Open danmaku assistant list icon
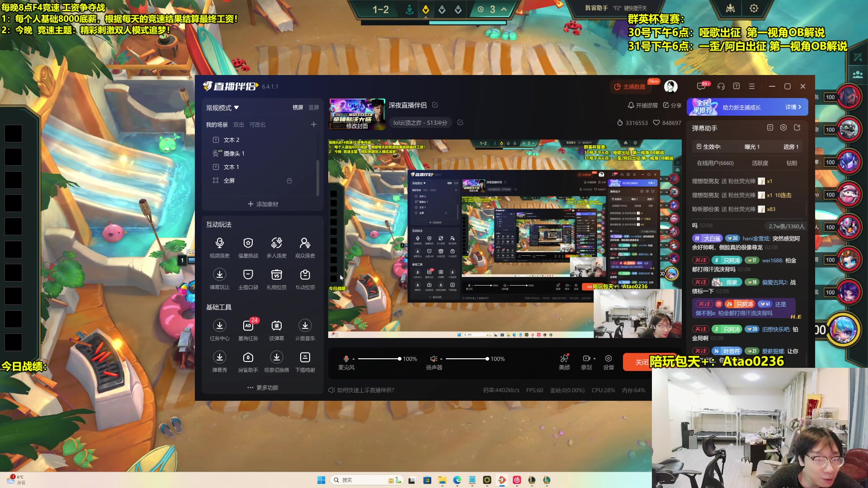868x488 pixels. (770, 128)
